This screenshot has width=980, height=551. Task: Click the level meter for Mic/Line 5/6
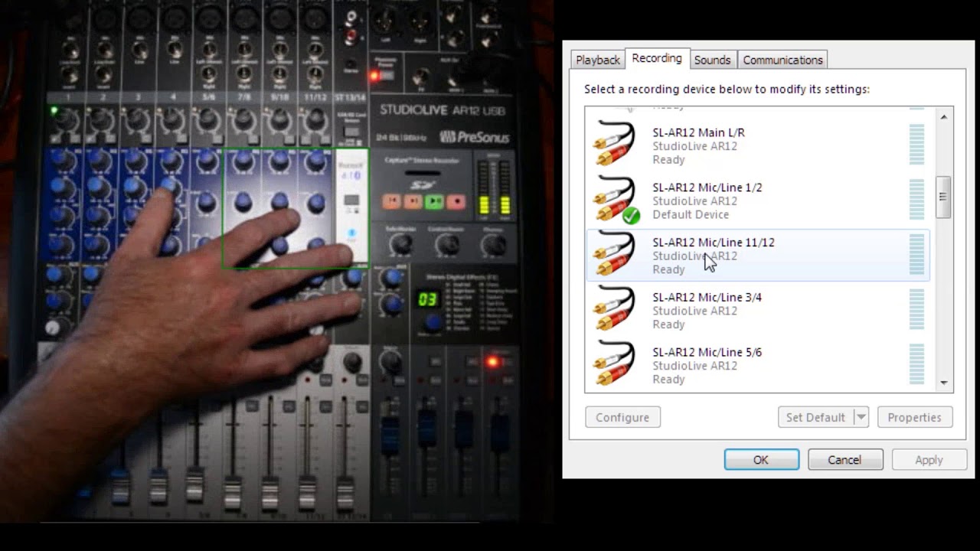[916, 364]
